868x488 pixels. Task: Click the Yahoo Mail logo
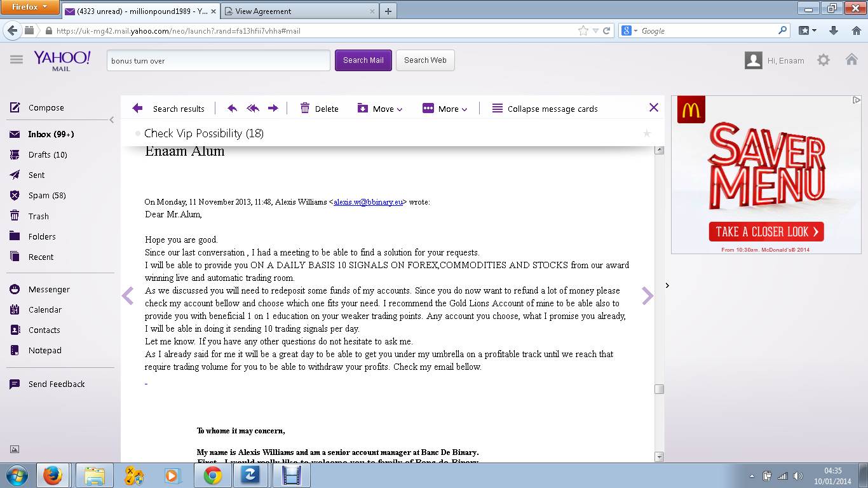point(62,60)
